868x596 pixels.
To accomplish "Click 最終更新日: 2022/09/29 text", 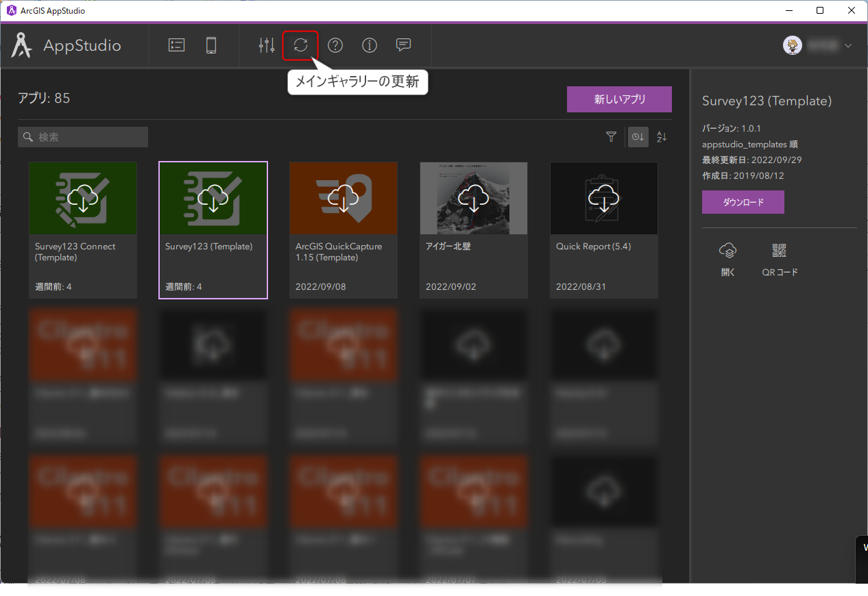I will coord(752,160).
